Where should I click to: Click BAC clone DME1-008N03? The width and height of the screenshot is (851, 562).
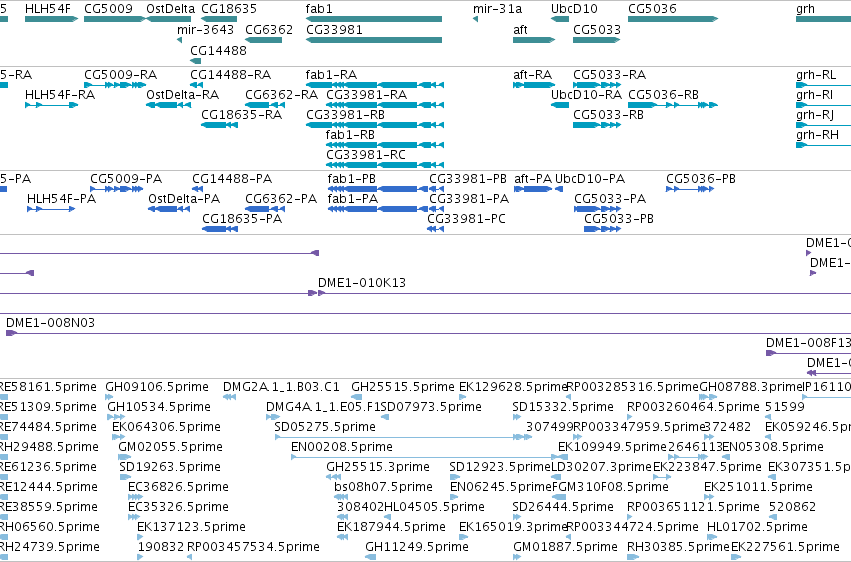pos(50,323)
